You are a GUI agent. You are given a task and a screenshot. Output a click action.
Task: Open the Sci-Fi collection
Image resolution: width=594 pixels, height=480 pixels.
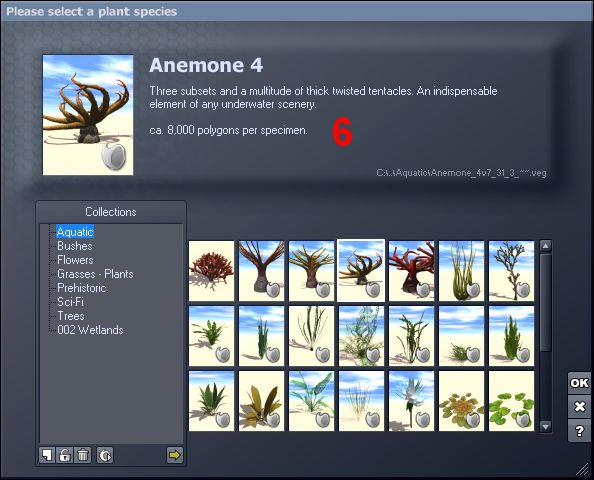[70, 302]
